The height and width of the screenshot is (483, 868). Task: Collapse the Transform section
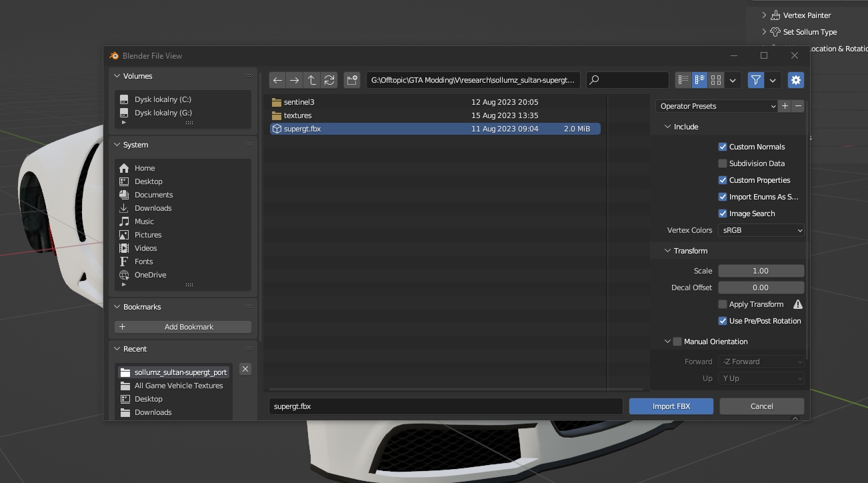pos(668,251)
